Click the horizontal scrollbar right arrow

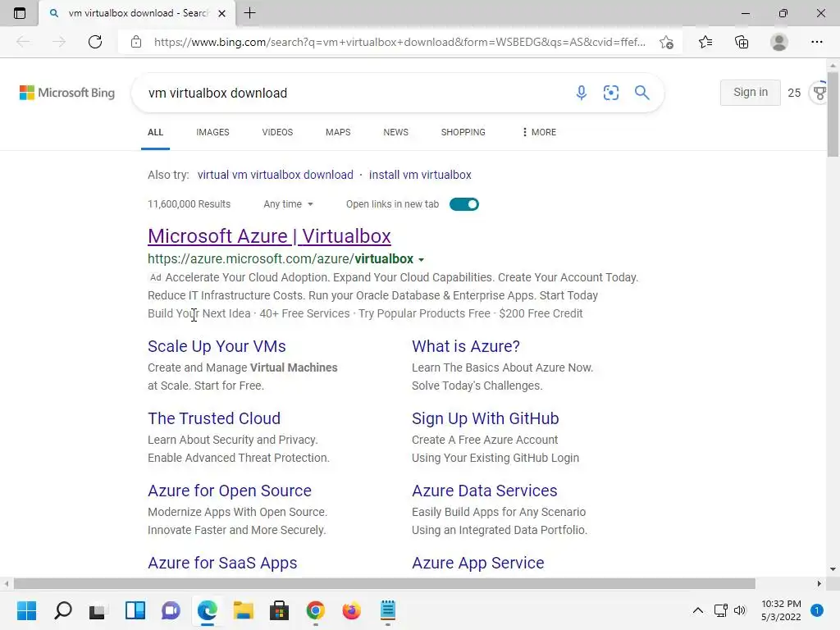pyautogui.click(x=819, y=583)
